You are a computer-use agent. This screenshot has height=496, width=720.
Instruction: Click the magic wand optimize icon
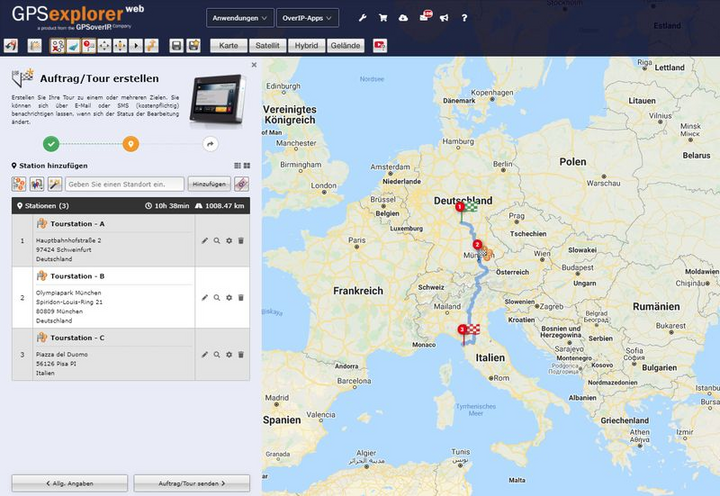pyautogui.click(x=55, y=184)
